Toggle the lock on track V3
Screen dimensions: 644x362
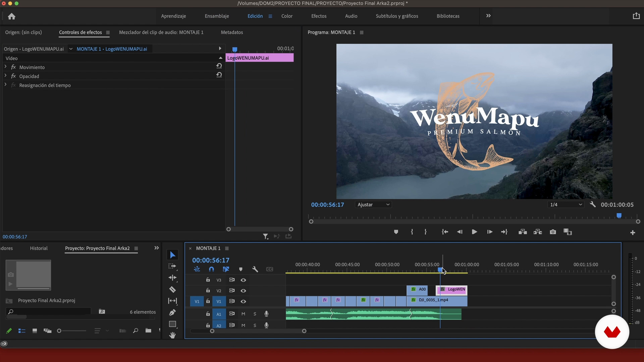click(208, 280)
